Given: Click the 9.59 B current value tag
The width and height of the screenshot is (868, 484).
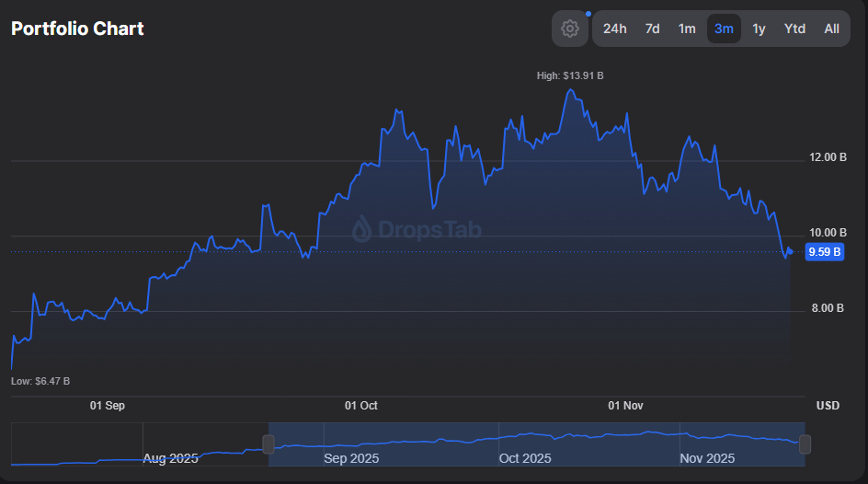Looking at the screenshot, I should (825, 251).
